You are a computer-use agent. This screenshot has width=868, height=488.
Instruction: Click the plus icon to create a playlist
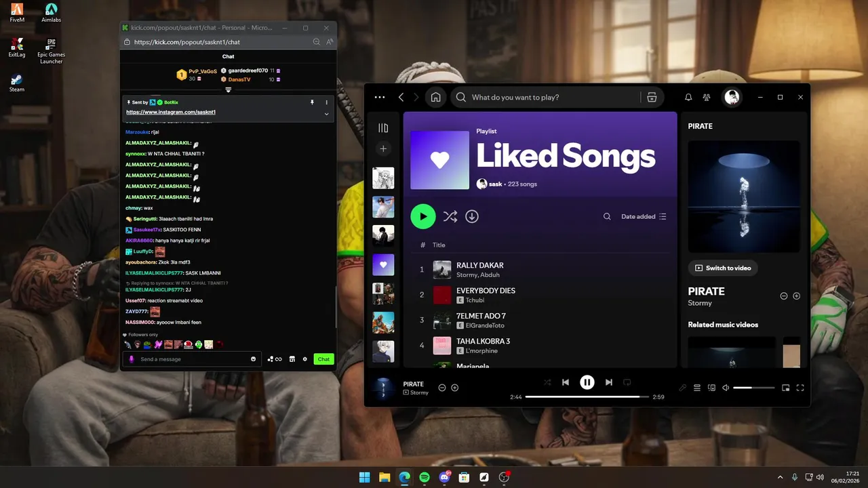coord(383,148)
